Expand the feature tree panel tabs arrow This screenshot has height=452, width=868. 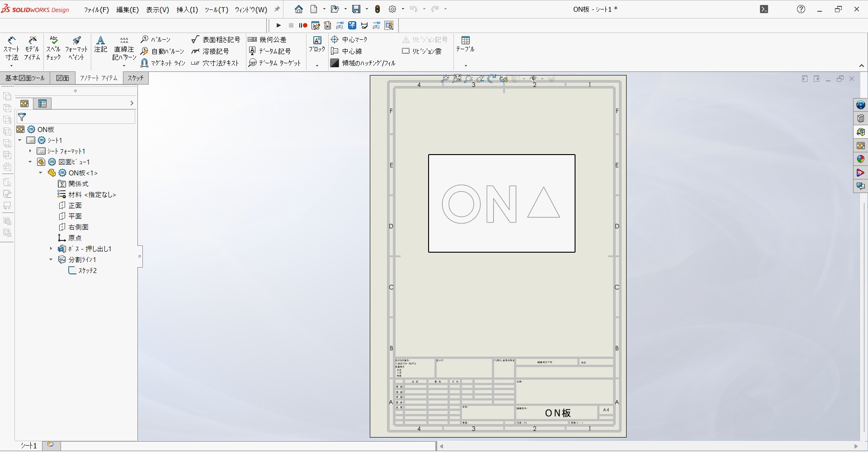(x=132, y=104)
